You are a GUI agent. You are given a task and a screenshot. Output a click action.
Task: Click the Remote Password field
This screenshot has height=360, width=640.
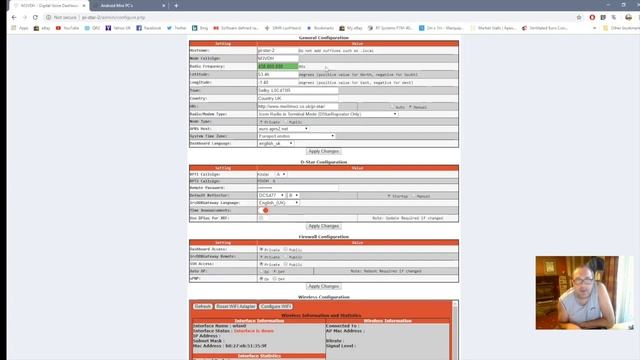click(298, 188)
